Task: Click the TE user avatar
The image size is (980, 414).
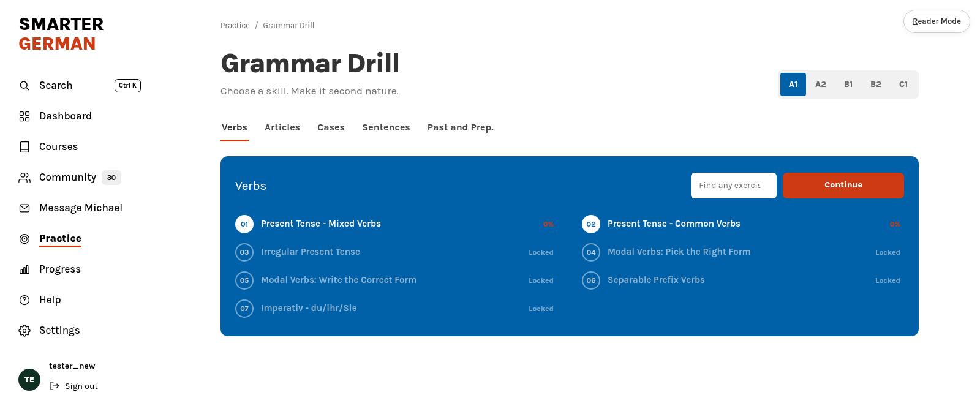Action: [x=29, y=380]
